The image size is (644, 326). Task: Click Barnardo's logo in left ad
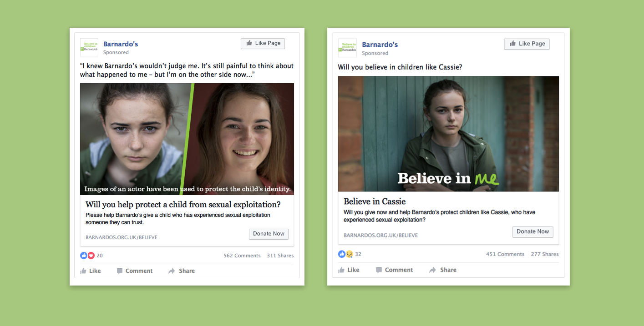pyautogui.click(x=89, y=47)
